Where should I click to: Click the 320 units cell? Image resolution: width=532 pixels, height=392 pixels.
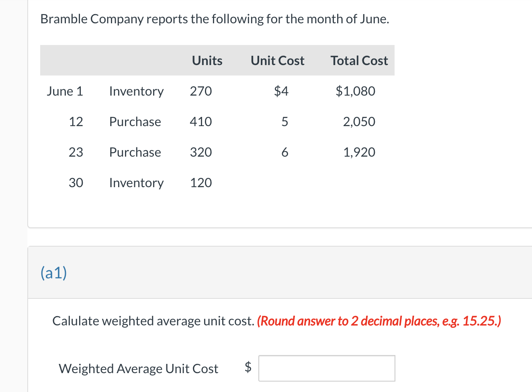tap(201, 152)
